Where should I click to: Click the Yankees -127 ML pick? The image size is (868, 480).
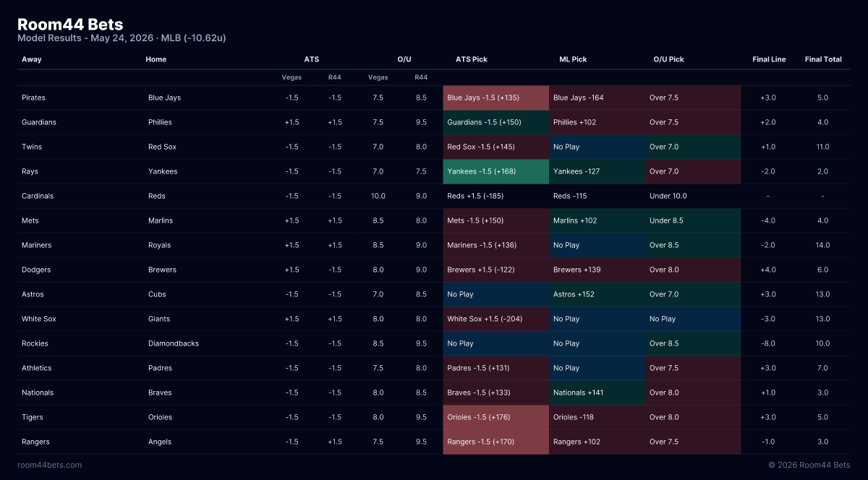click(597, 171)
